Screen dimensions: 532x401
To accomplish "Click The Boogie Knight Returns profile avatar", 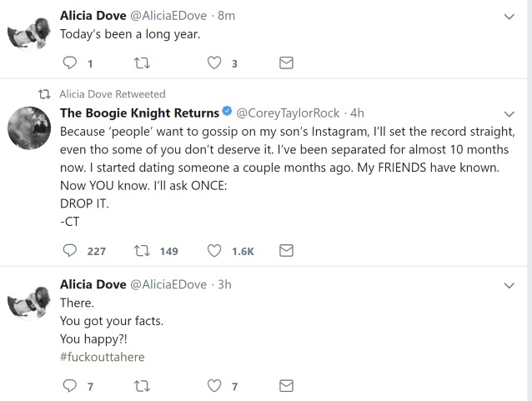I will [x=25, y=130].
